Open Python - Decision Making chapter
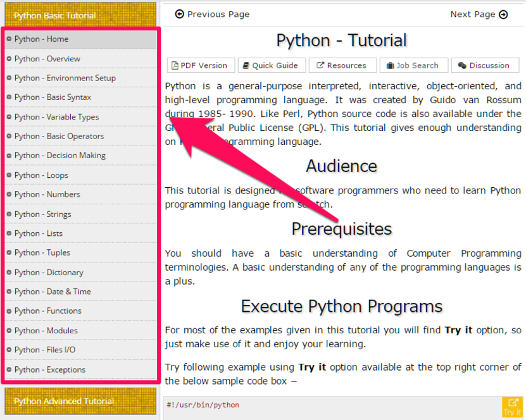 tap(81, 156)
